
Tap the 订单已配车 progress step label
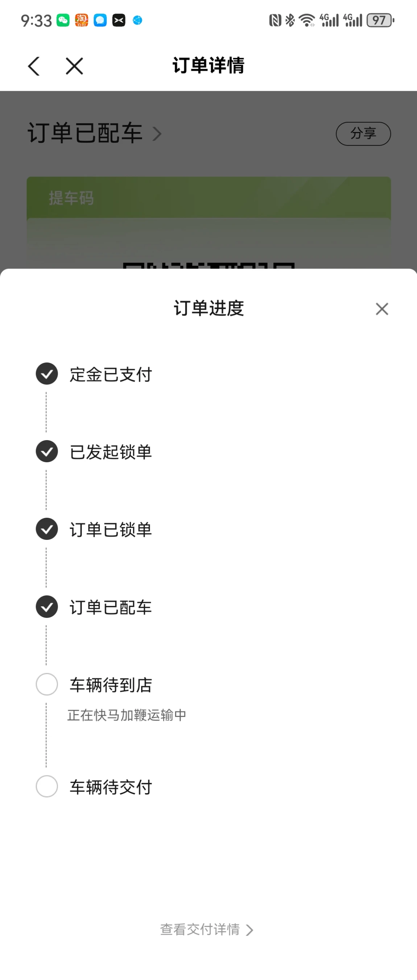[x=111, y=607]
